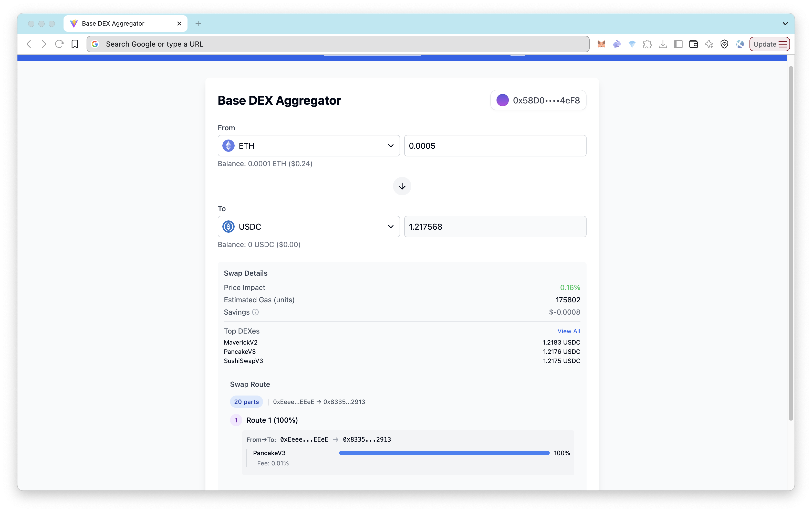Image resolution: width=812 pixels, height=512 pixels.
Task: Click the 20 parts badge
Action: pos(246,402)
